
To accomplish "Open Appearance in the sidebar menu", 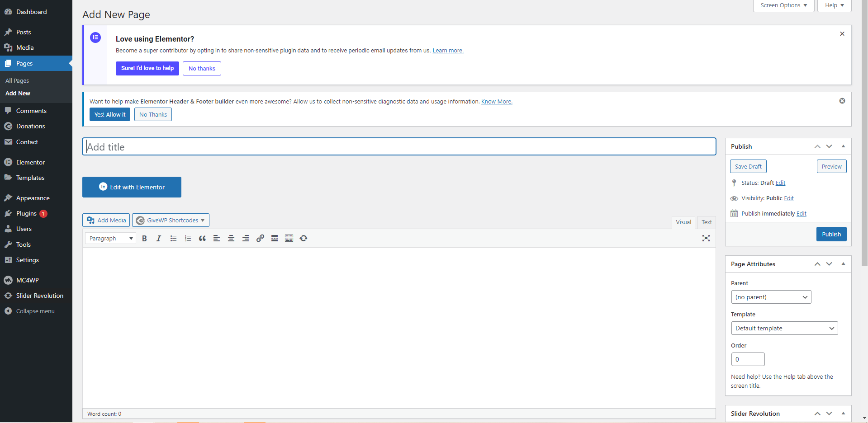I will coord(33,198).
